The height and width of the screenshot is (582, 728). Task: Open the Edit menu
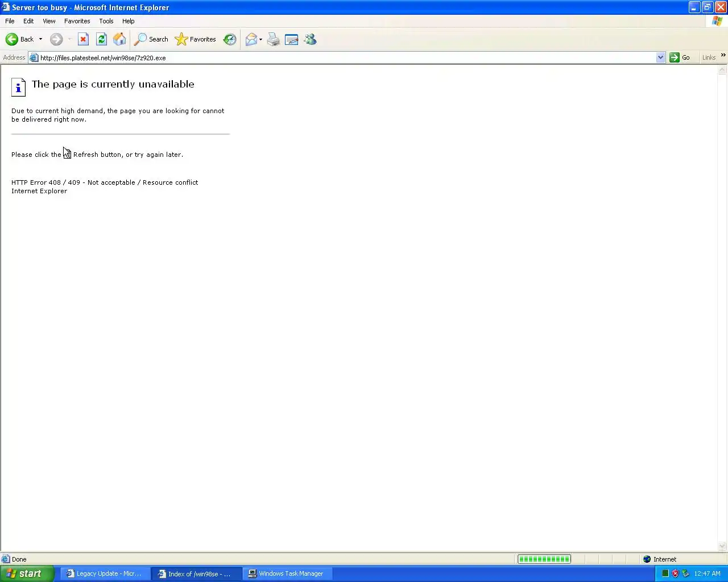pyautogui.click(x=28, y=21)
